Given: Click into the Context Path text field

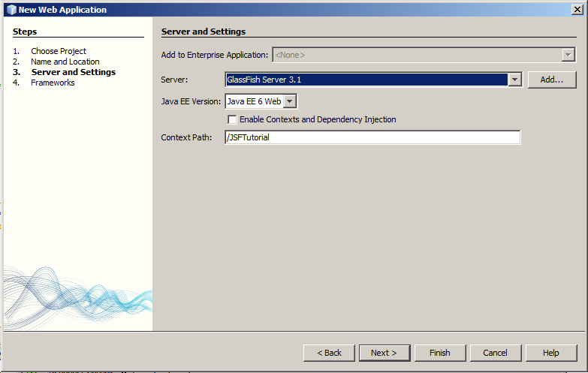Looking at the screenshot, I should point(372,138).
